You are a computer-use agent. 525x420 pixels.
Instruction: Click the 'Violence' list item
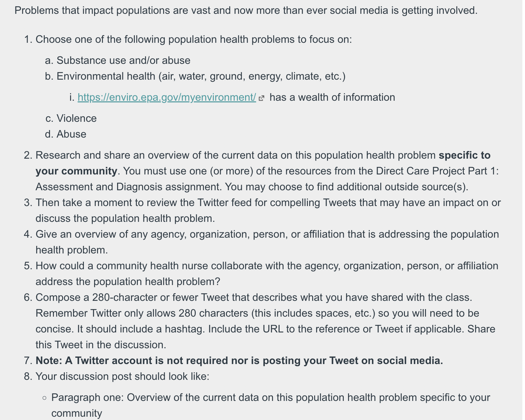coord(77,118)
